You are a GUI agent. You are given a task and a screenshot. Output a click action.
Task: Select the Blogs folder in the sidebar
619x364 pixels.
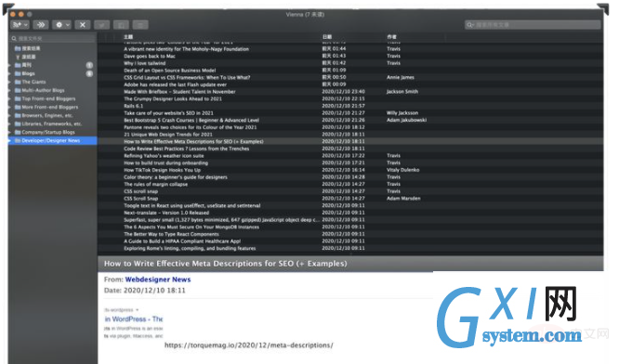click(x=29, y=73)
